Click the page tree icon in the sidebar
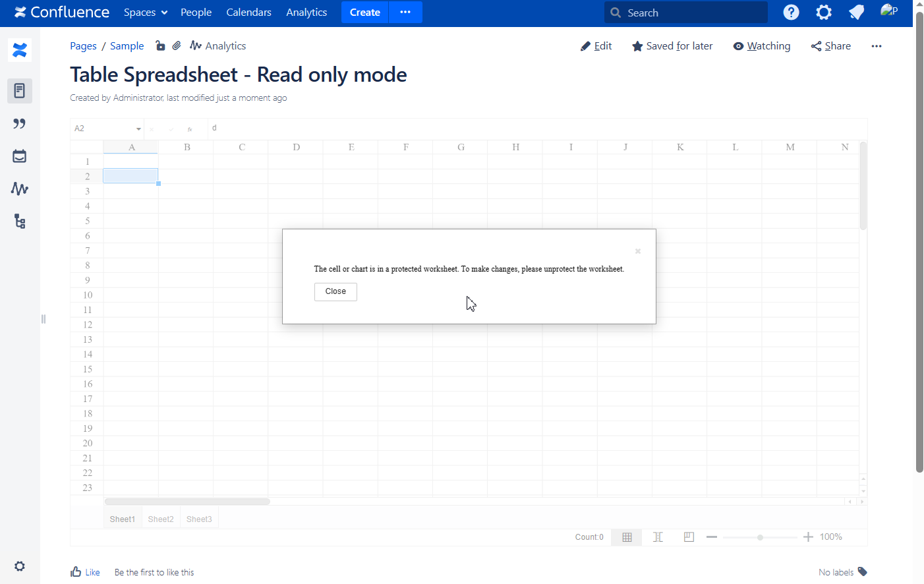 point(20,221)
